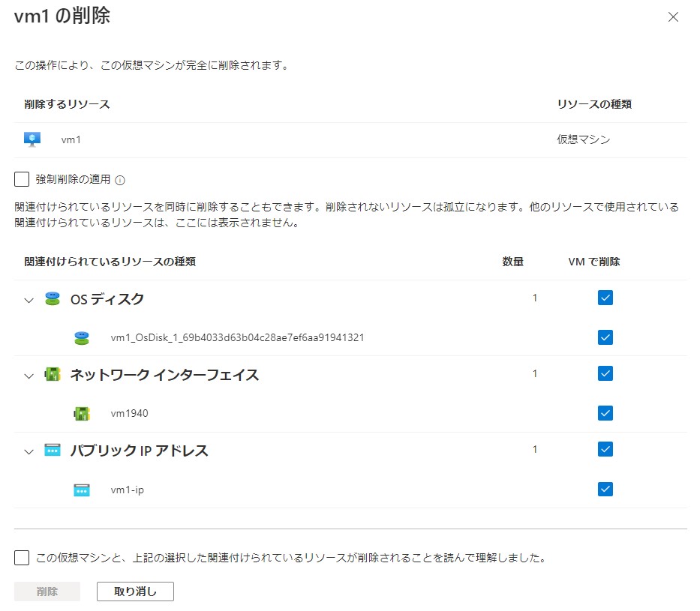700x611 pixels.
Task: Enable the 強制削除の適用 checkbox
Action: 22,179
